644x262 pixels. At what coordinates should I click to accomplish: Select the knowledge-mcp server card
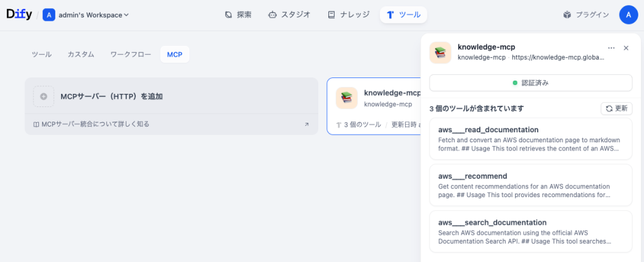(374, 106)
